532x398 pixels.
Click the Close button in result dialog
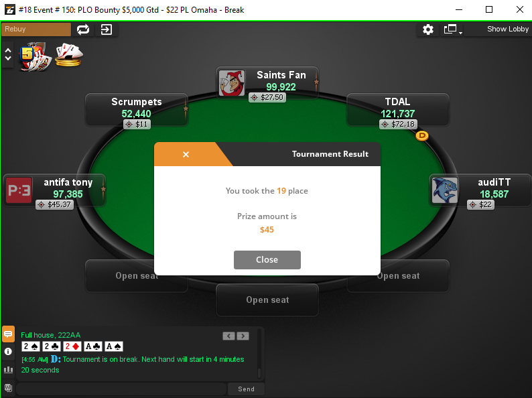pos(267,259)
